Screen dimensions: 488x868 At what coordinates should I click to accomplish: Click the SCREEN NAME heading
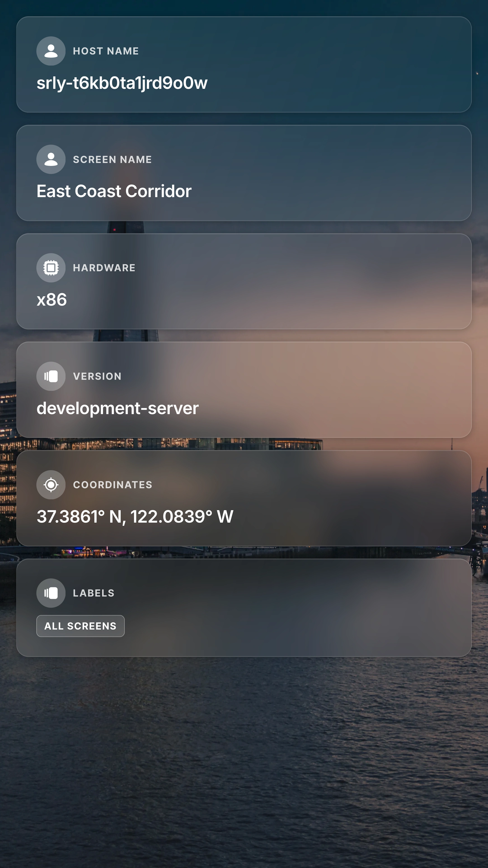(x=112, y=159)
